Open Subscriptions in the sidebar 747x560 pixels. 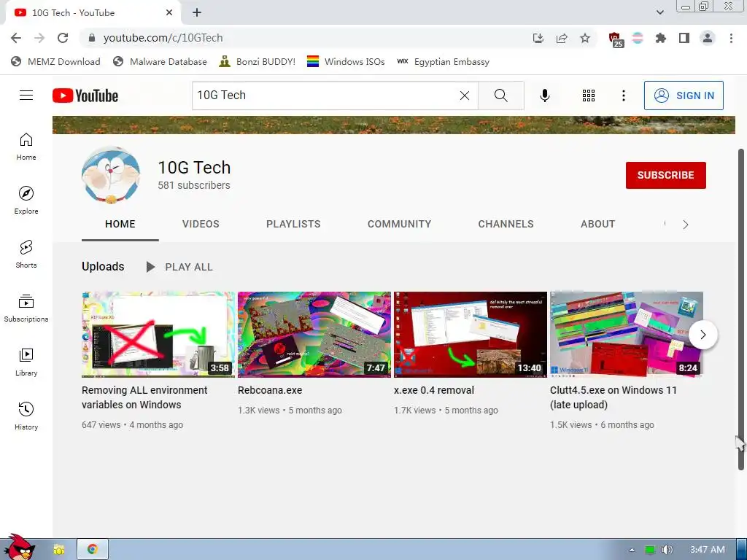[x=26, y=308]
